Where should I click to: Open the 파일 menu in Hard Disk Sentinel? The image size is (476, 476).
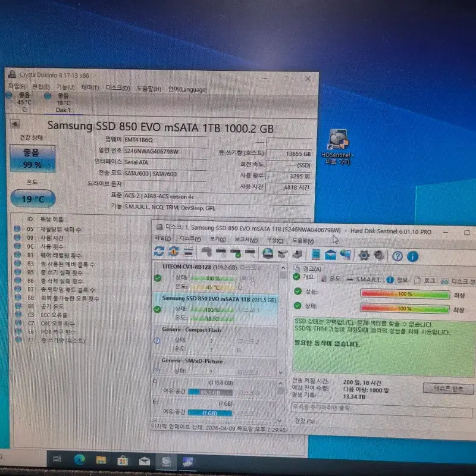tap(162, 238)
